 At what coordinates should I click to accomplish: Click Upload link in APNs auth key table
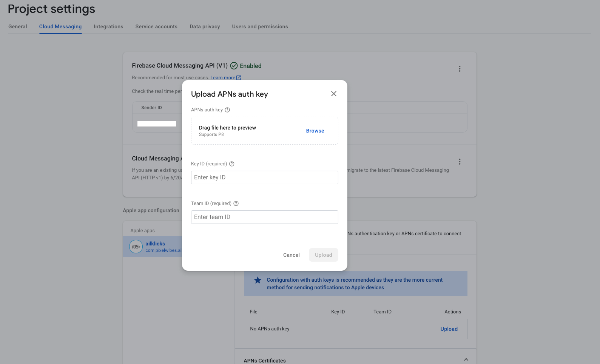coord(449,329)
